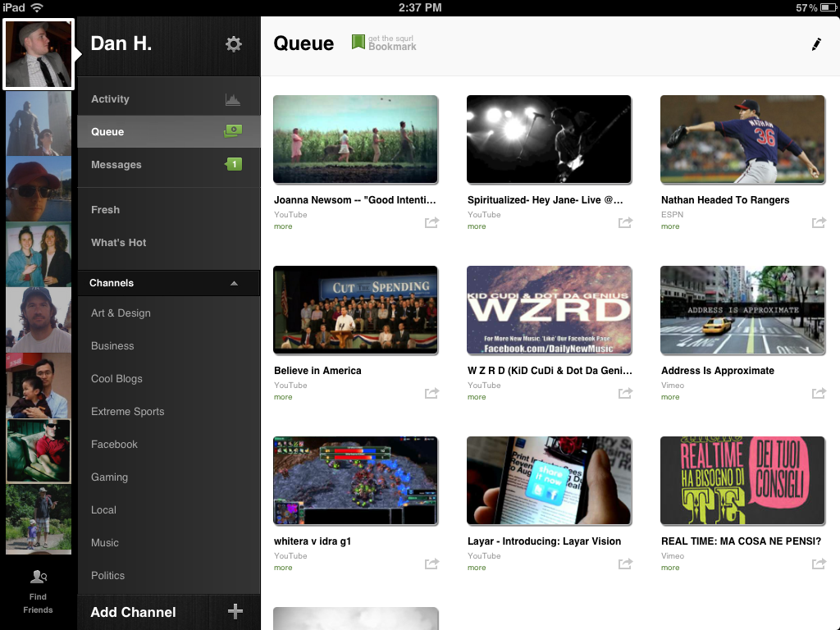840x630 pixels.
Task: Play the WZRD thumbnail
Action: (549, 310)
